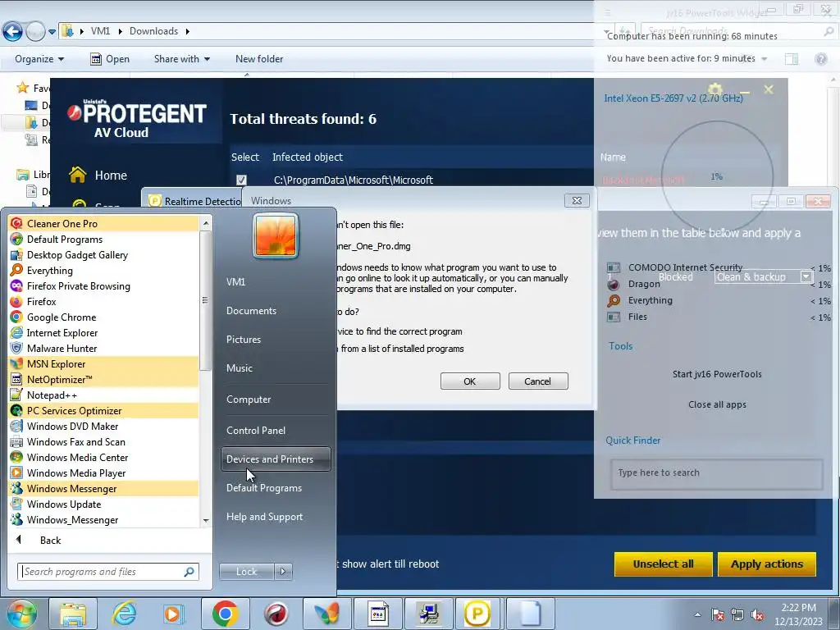The height and width of the screenshot is (630, 840).
Task: Click New folder in Explorer toolbar
Action: click(259, 59)
